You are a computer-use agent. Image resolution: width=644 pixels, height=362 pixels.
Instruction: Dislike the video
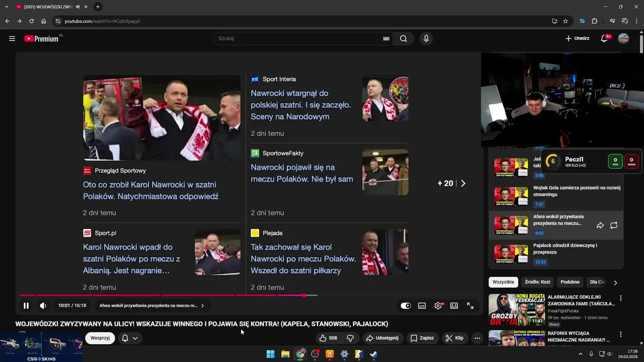[351, 338]
